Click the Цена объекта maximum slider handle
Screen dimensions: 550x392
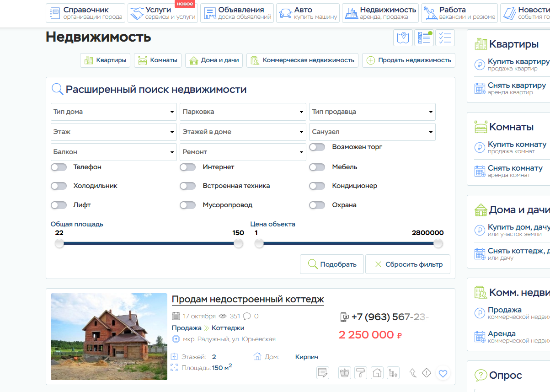coord(438,244)
